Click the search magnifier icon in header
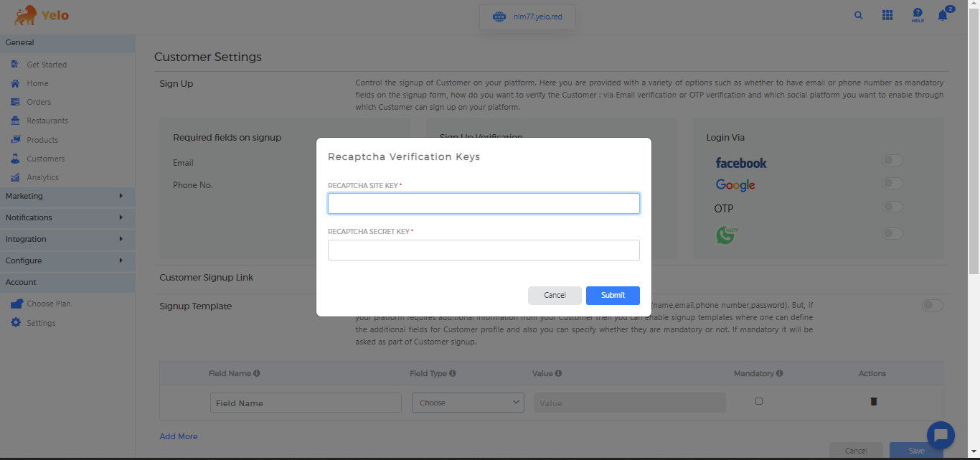Screen dimensions: 980x460 click(x=858, y=15)
